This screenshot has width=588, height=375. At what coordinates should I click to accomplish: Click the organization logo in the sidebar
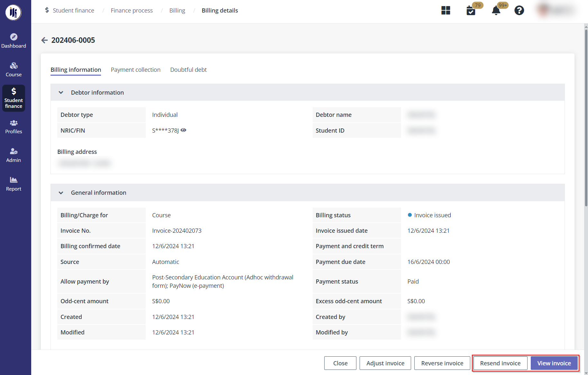[14, 13]
